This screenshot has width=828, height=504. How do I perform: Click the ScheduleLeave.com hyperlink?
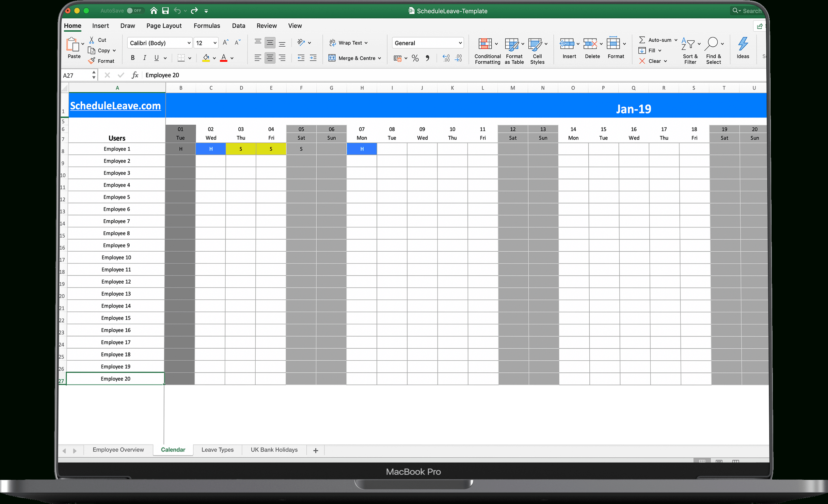[117, 105]
